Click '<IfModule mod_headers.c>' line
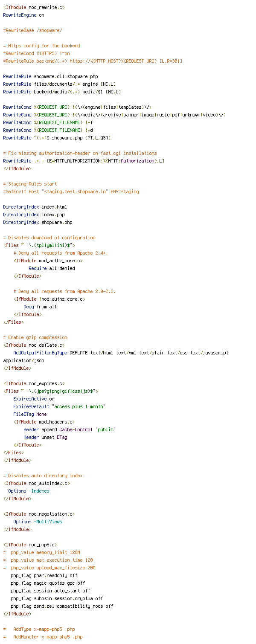 click(44, 422)
